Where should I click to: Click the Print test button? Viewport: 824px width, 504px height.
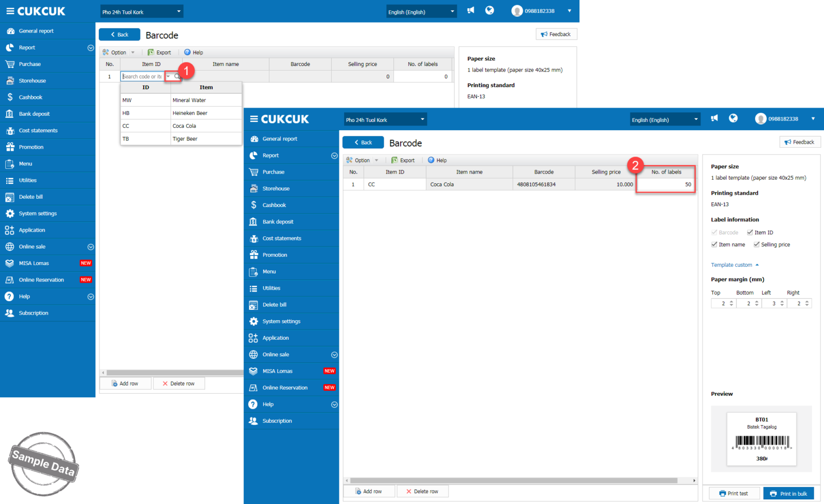click(x=733, y=493)
